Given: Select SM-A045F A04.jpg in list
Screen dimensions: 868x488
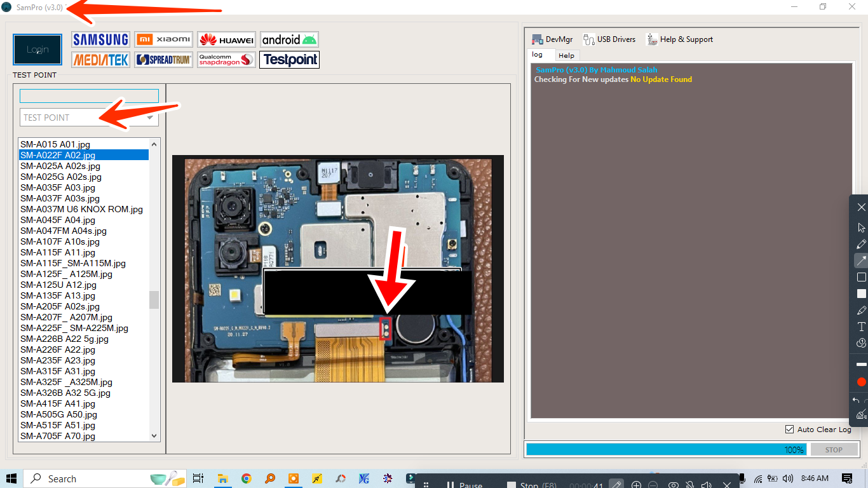Looking at the screenshot, I should pos(84,220).
